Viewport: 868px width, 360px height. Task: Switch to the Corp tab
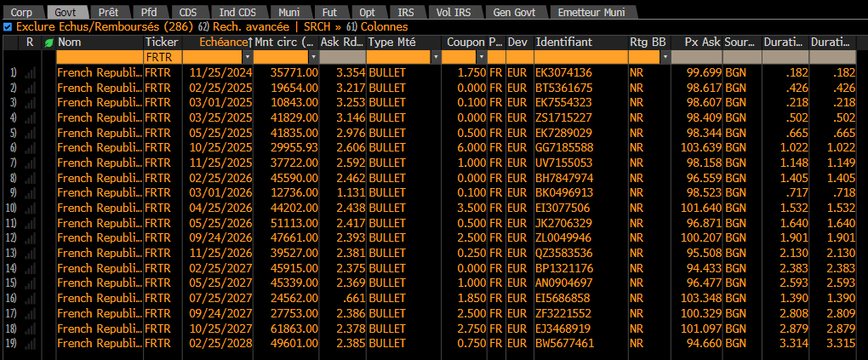click(21, 12)
